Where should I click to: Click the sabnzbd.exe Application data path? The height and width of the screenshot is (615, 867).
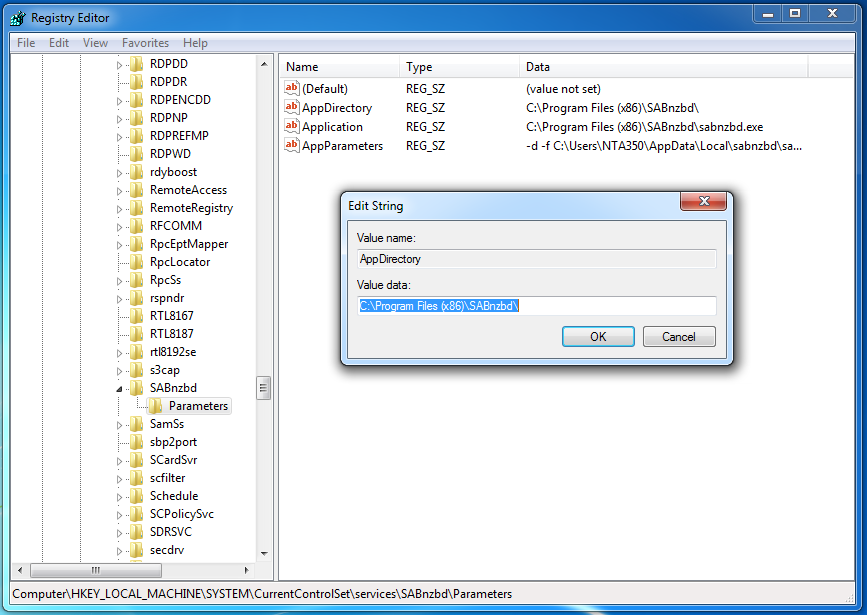pos(644,127)
